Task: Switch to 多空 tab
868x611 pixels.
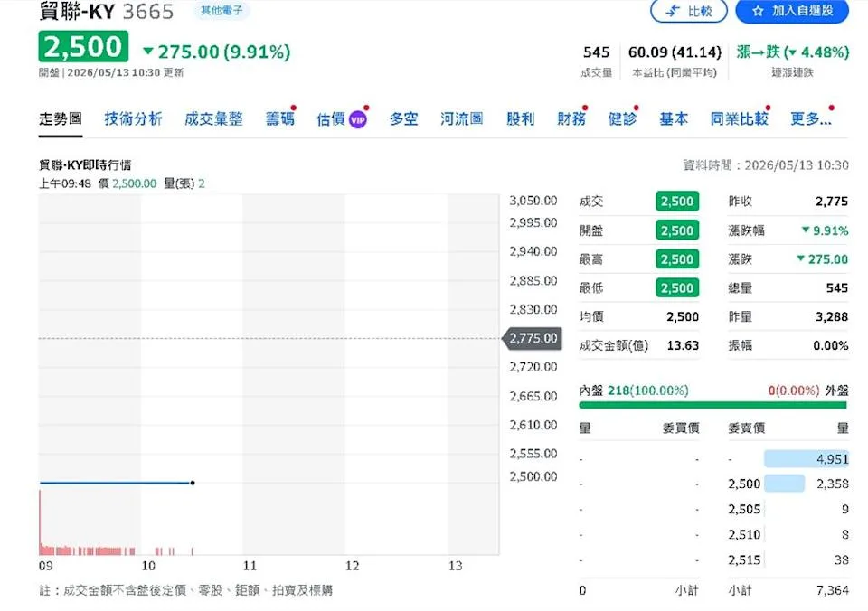Action: (x=403, y=118)
